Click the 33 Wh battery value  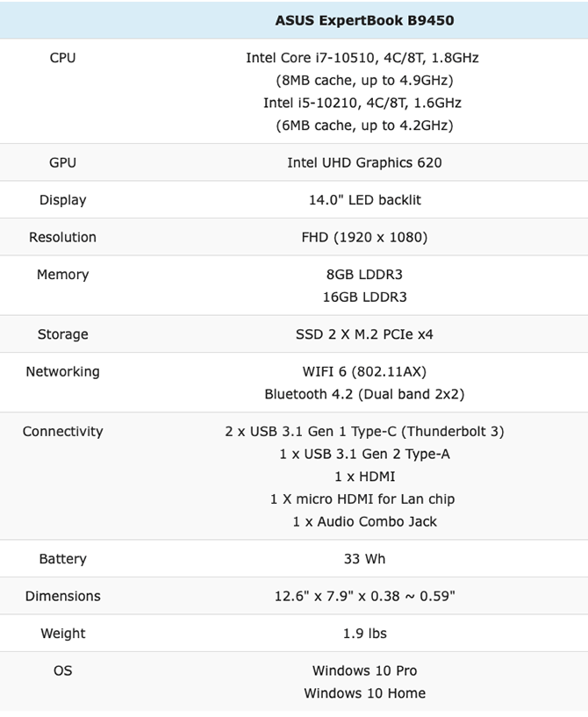[x=364, y=559]
